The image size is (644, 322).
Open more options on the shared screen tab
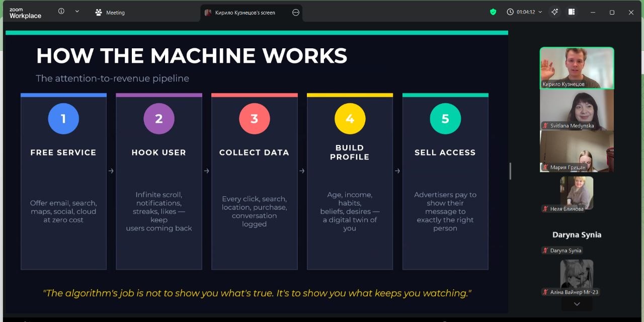point(296,13)
